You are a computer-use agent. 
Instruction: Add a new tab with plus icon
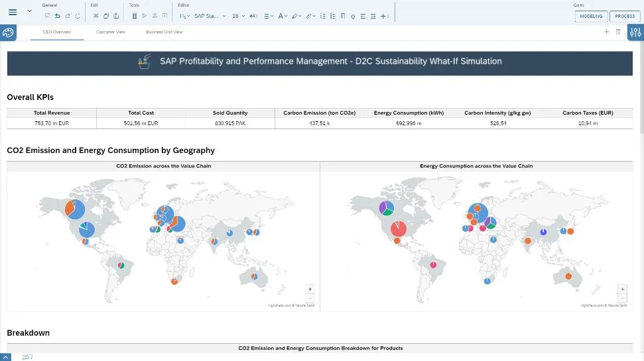tap(606, 32)
